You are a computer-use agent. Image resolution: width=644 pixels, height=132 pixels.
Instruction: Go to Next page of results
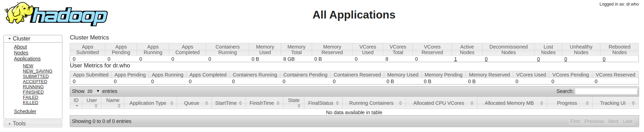613,121
